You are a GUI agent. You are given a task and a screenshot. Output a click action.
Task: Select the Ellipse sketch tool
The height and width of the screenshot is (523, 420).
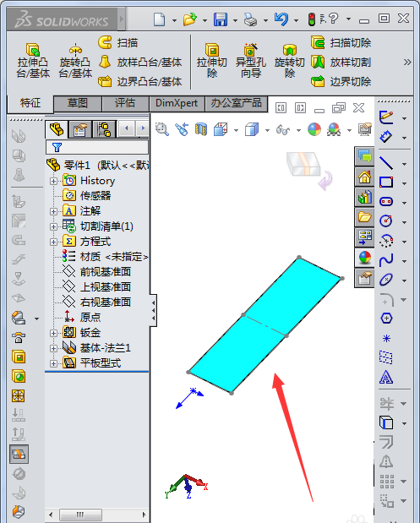click(x=386, y=280)
